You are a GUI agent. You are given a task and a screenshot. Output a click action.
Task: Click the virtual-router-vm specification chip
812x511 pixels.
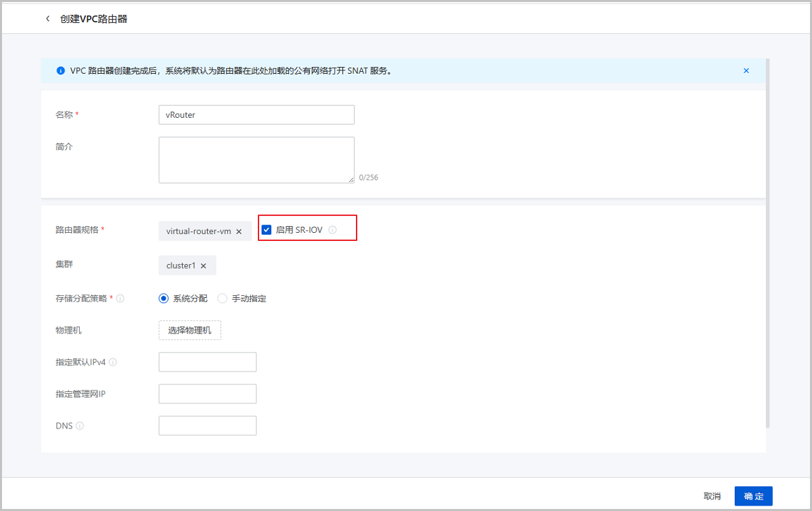[x=198, y=231]
